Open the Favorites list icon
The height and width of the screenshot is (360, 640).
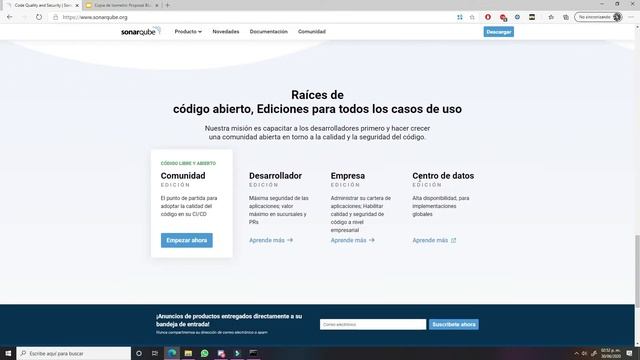[551, 17]
